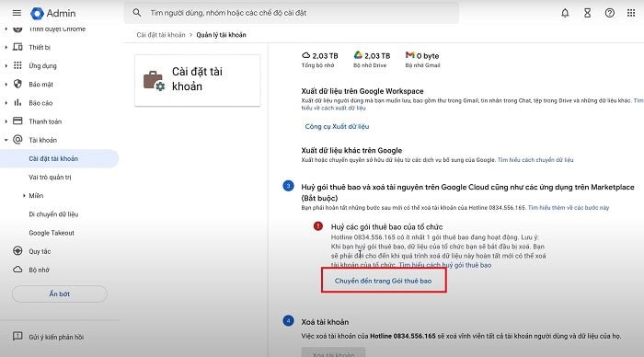The image size is (644, 357).
Task: Click the Ẩn bớt button
Action: pos(60,294)
